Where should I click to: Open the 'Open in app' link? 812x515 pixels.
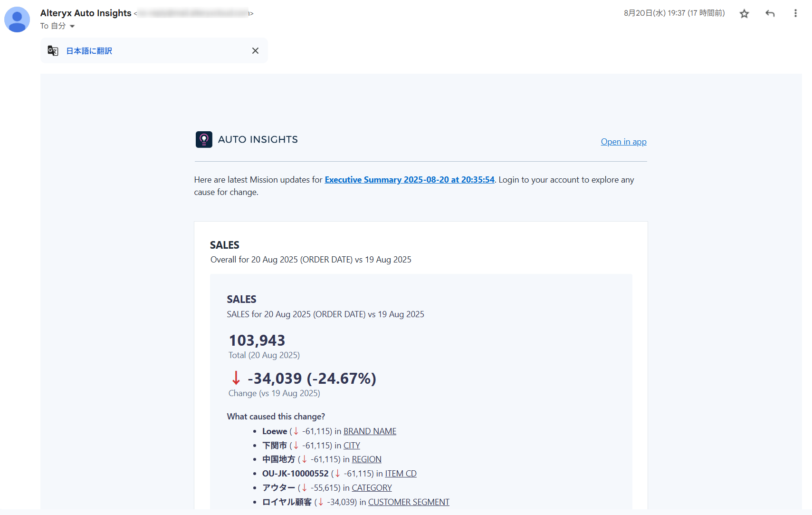click(623, 142)
